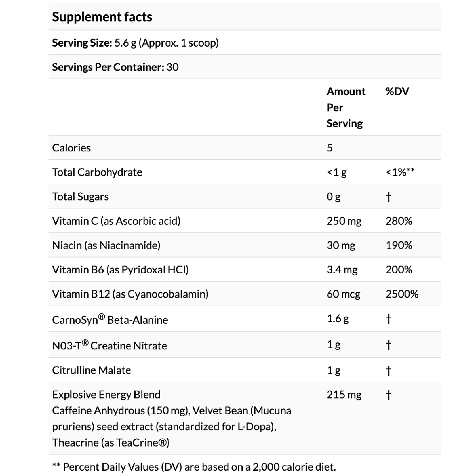Click the Servings Per Container row
476x476 pixels.
pyautogui.click(x=115, y=67)
